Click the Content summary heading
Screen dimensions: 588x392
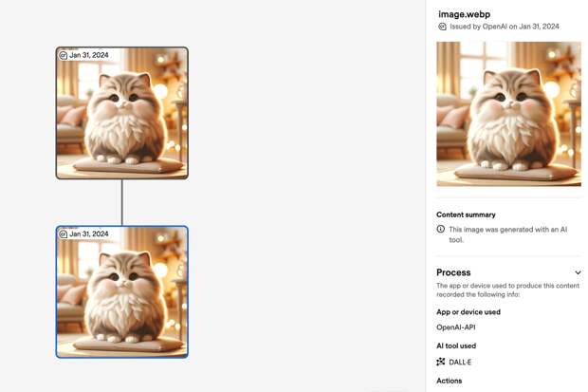coord(466,215)
